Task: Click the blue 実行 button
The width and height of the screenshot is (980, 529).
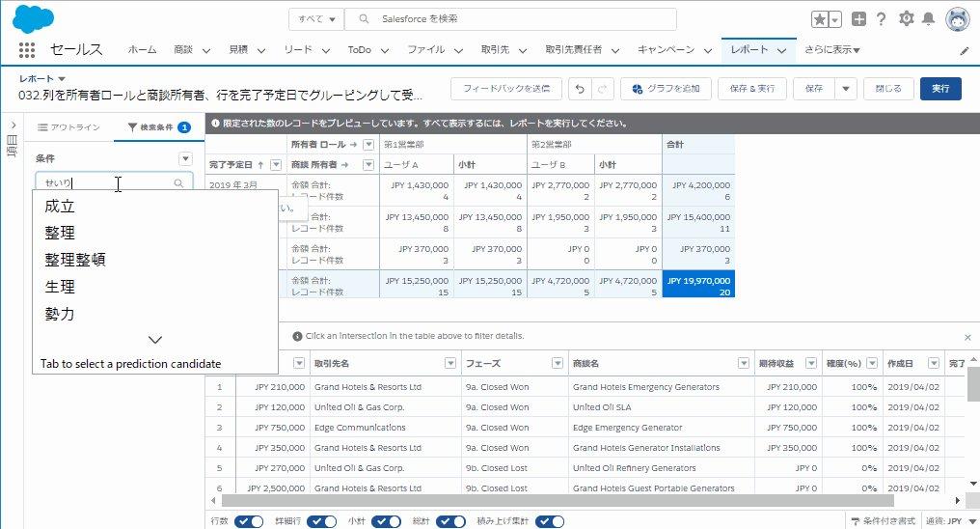Action: [940, 89]
